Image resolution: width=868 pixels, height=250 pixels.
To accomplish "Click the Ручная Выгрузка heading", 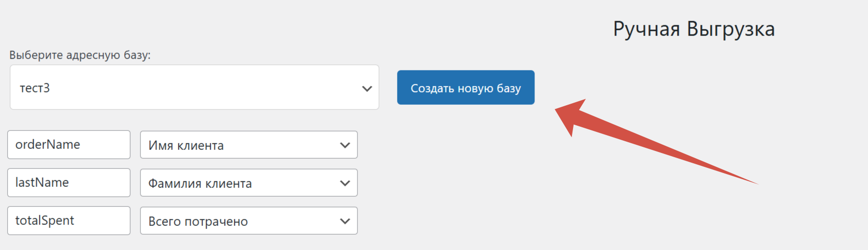I will [x=694, y=29].
